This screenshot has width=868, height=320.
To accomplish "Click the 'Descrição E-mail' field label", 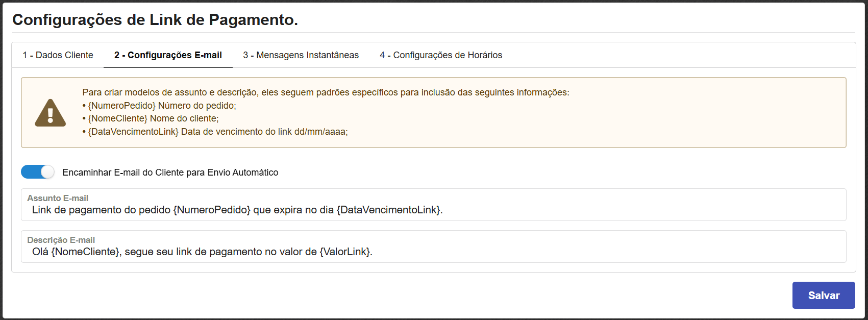I will pyautogui.click(x=61, y=240).
